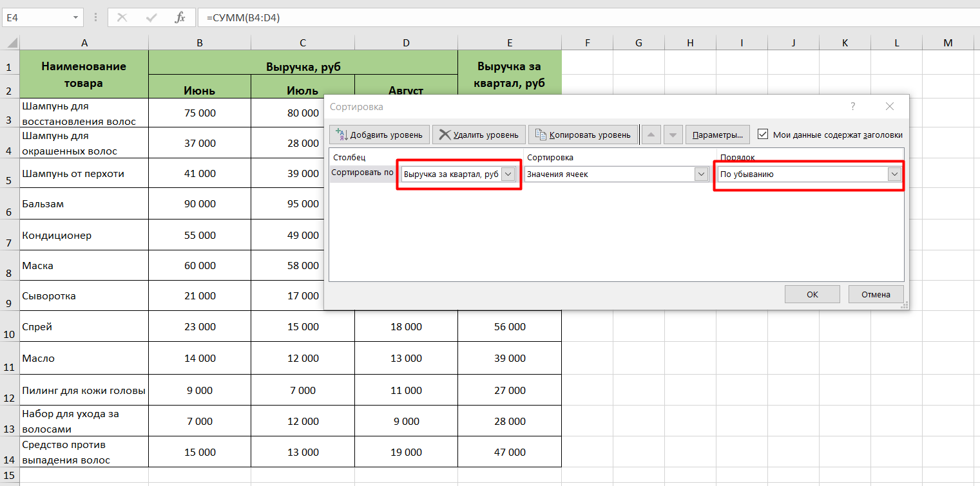
Task: Click Удалить уровень button
Action: (479, 135)
